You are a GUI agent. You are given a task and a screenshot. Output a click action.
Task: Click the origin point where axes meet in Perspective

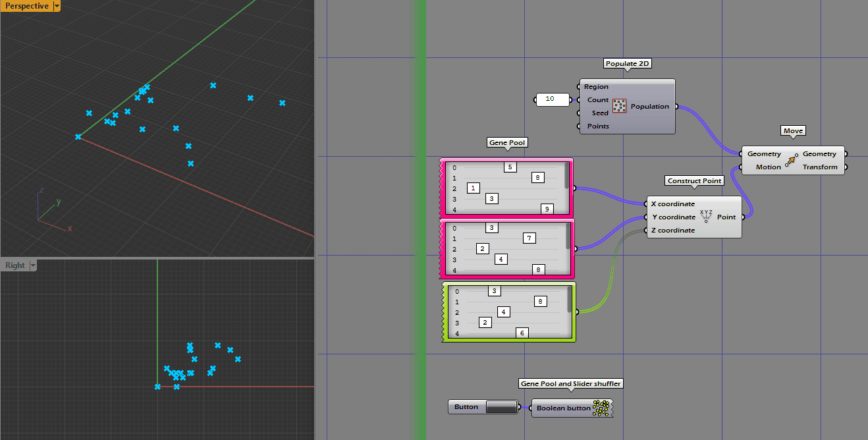[78, 137]
